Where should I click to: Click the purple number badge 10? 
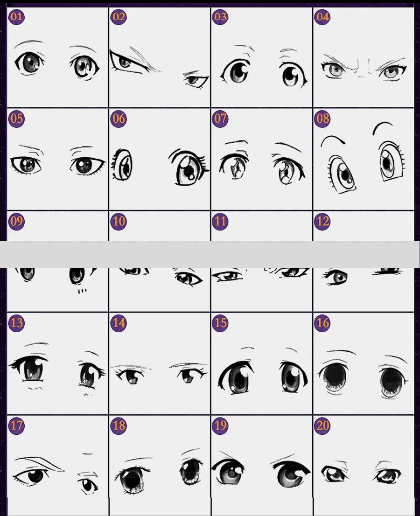tap(119, 221)
